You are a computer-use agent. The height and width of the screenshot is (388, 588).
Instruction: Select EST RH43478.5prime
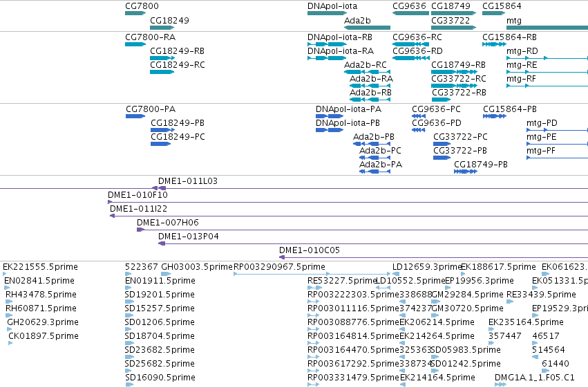[x=9, y=302]
